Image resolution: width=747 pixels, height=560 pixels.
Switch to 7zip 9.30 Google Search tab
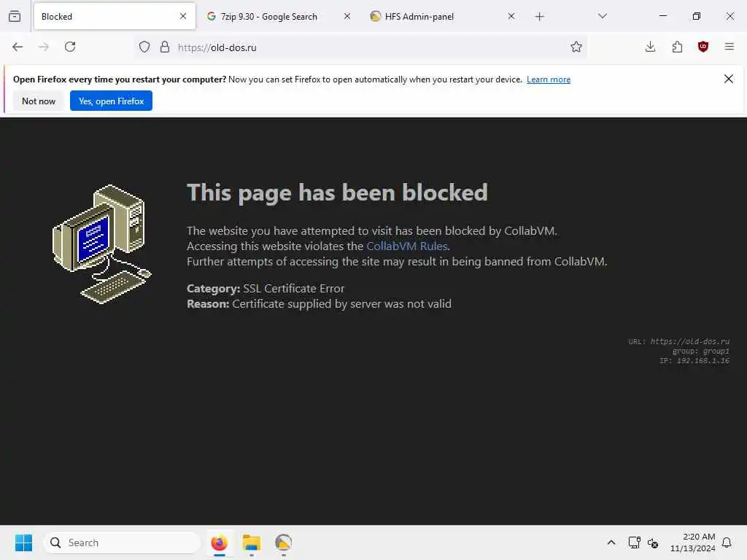pyautogui.click(x=278, y=16)
